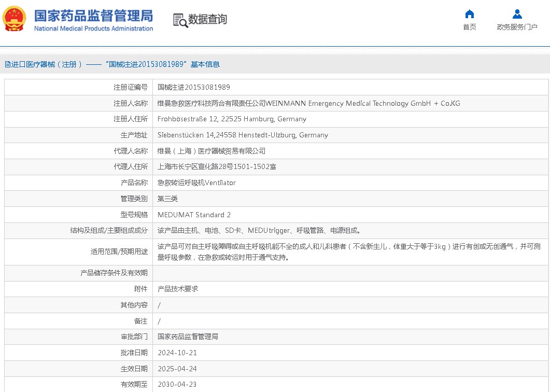550x392 pixels.
Task: Select expiry date 2030-04-23
Action: pos(177,384)
